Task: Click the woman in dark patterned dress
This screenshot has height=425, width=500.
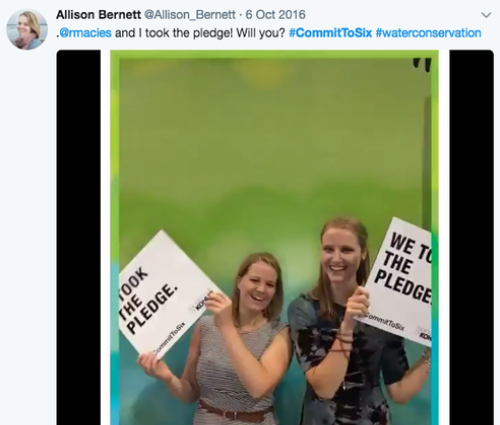Action: (353, 322)
